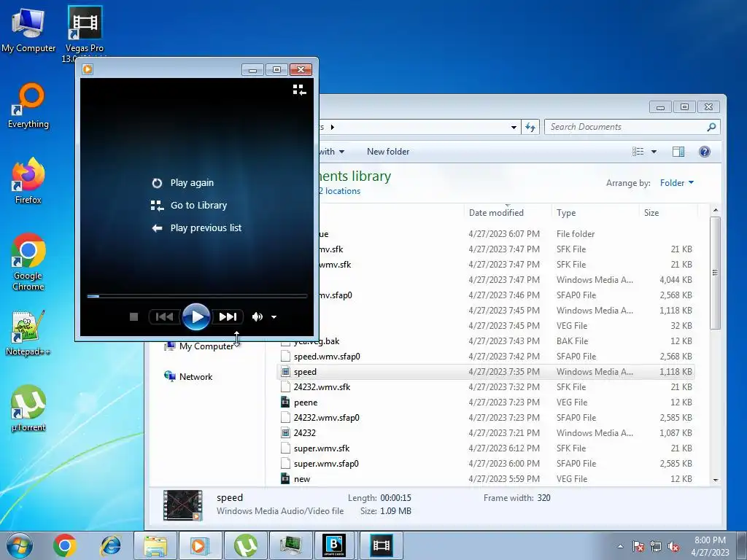Click the scroll up arrow in file list
This screenshot has width=747, height=560.
point(715,210)
